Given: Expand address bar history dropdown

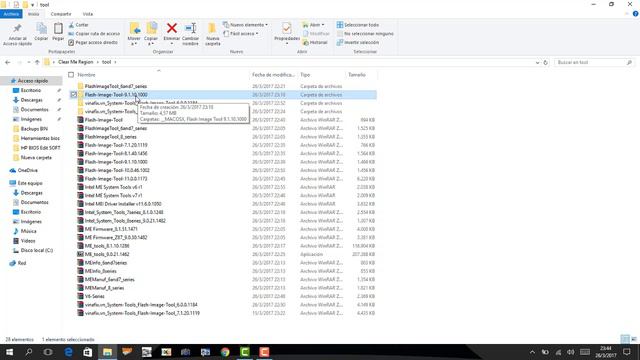Looking at the screenshot, I should [x=537, y=62].
